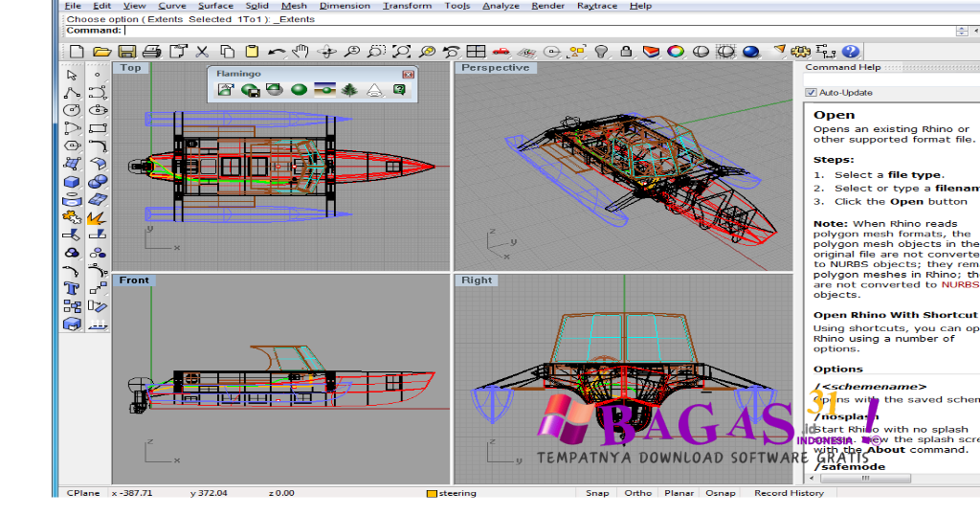Click the red NURBS link in help
Screen dimensions: 980x515
tap(960, 284)
